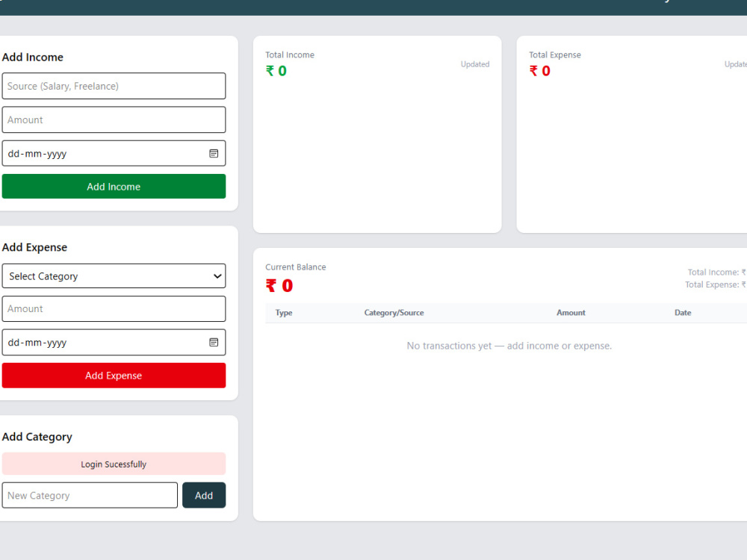Focus the Source (Salary, Freelance) input field
This screenshot has width=747, height=560.
point(114,86)
